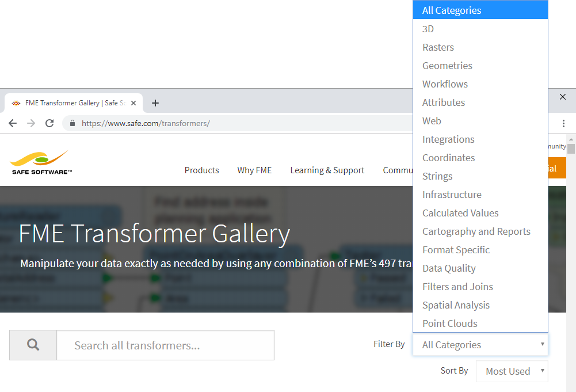The height and width of the screenshot is (392, 576).
Task: Collapse the All Categories filter dropdown
Action: [x=480, y=345]
